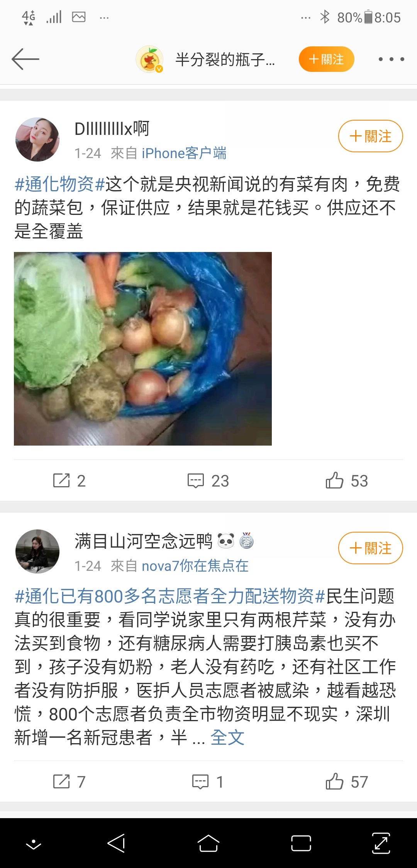Follow 半分裂的瓶子 with the orange 關注 button
The height and width of the screenshot is (868, 417).
327,59
